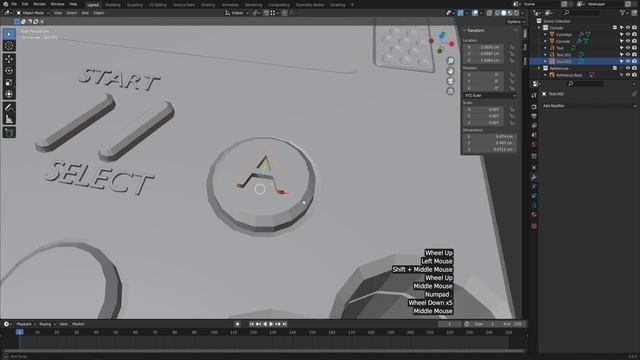This screenshot has height=360, width=640.
Task: Activate the Cursor tool in toolbar
Action: point(9,46)
